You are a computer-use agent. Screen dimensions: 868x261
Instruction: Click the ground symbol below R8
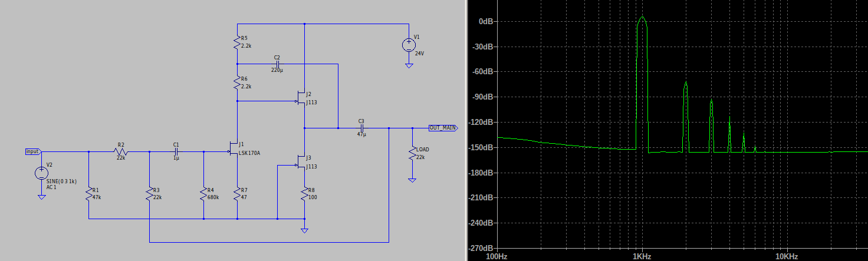coord(304,230)
